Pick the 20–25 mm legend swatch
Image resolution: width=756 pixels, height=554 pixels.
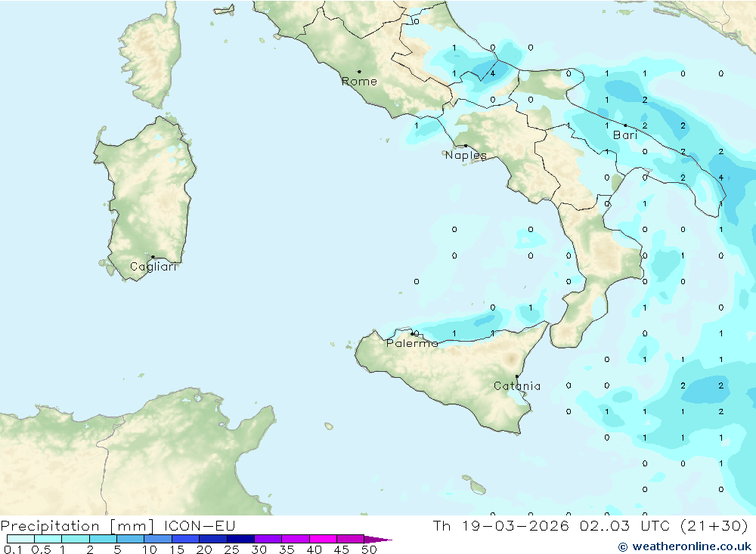[213, 539]
